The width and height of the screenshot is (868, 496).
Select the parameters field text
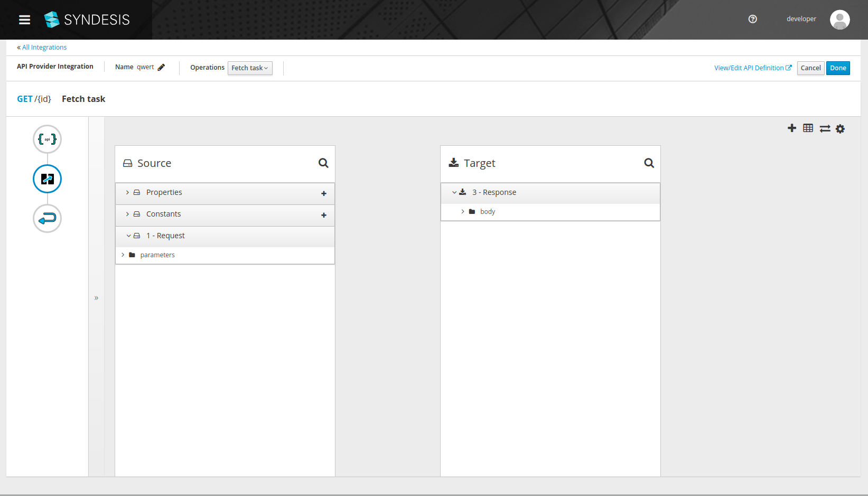point(157,255)
